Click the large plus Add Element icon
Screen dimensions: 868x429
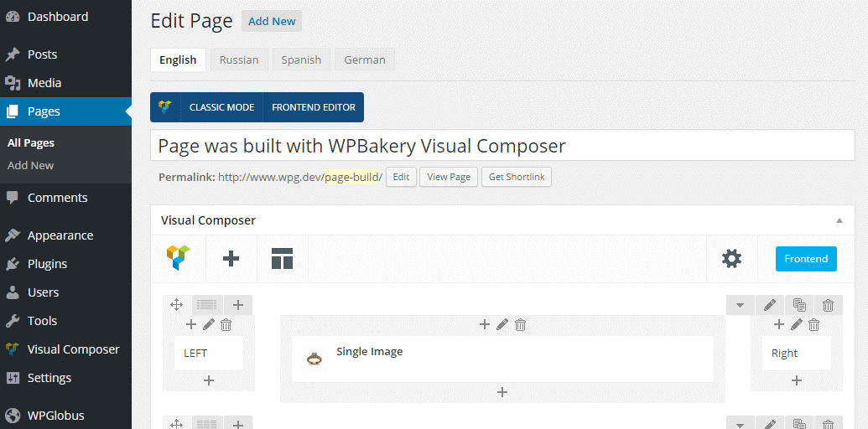231,258
